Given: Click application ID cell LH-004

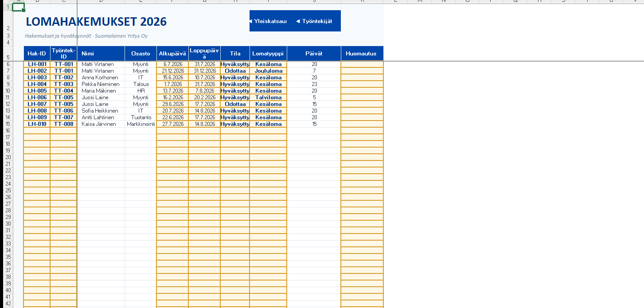Looking at the screenshot, I should tap(37, 84).
